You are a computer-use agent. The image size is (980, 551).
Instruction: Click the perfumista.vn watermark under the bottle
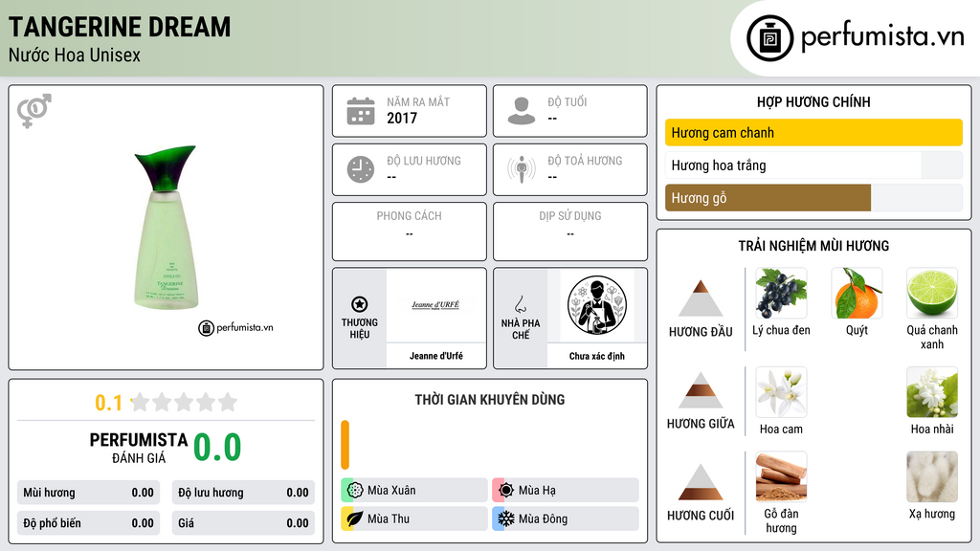235,327
